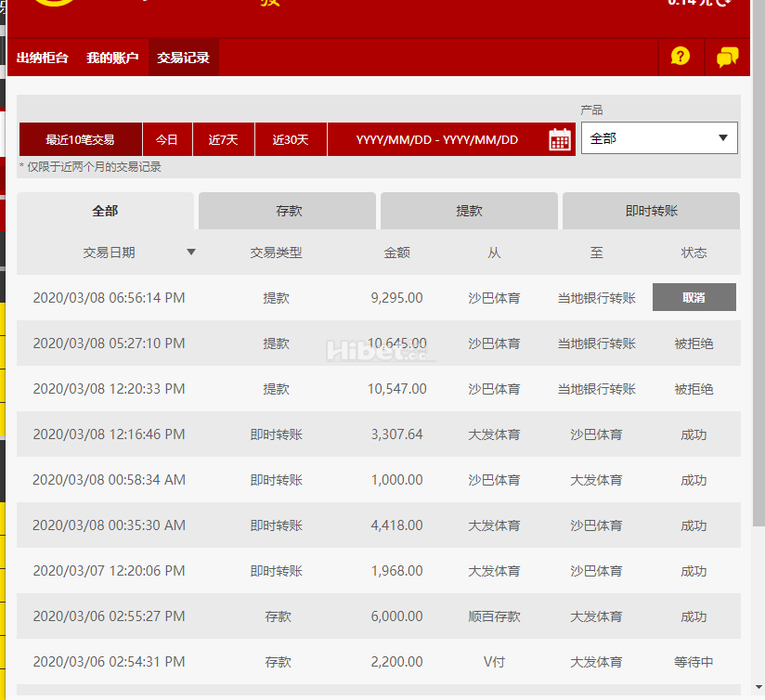Open the 我的账户 menu tab

point(112,58)
